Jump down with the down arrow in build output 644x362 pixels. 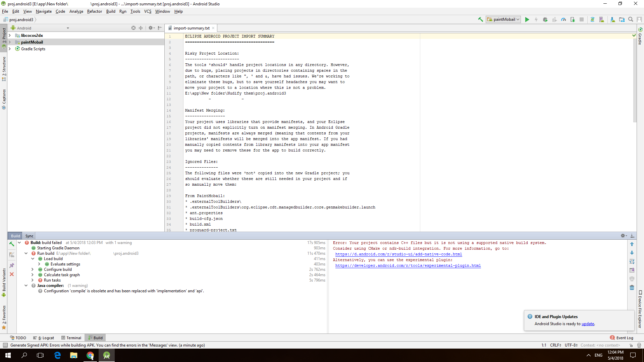click(x=632, y=253)
